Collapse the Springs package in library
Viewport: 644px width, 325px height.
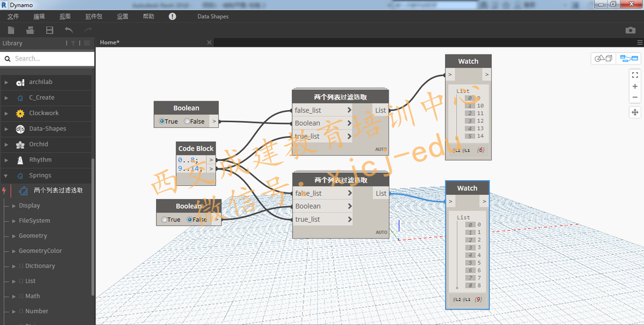click(x=40, y=175)
